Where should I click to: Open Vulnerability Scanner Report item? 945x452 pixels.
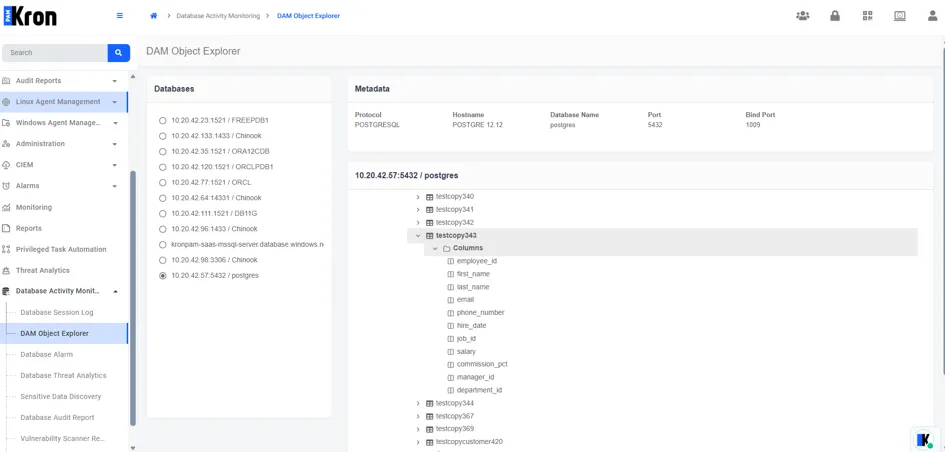tap(63, 439)
